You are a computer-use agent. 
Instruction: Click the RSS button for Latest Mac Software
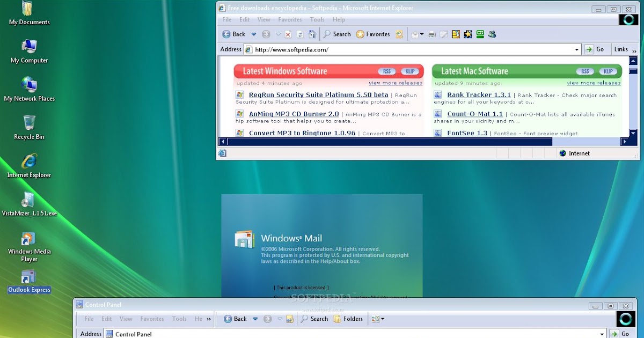pyautogui.click(x=584, y=71)
